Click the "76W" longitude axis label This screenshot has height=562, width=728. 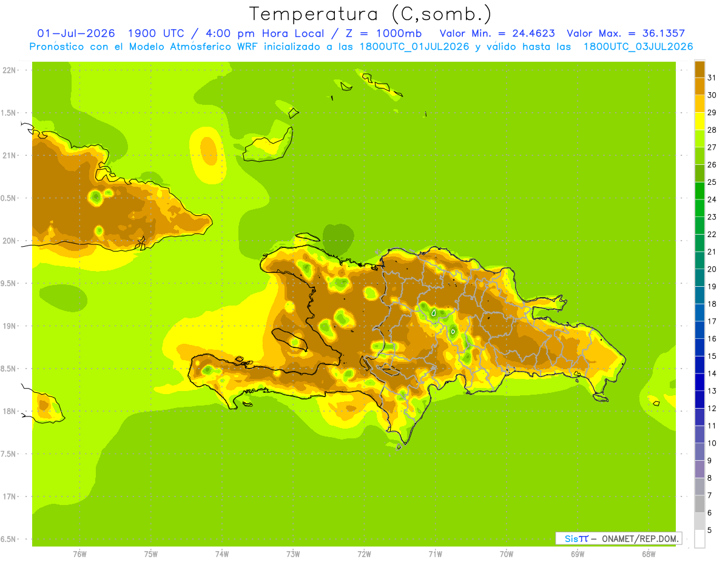click(x=79, y=554)
